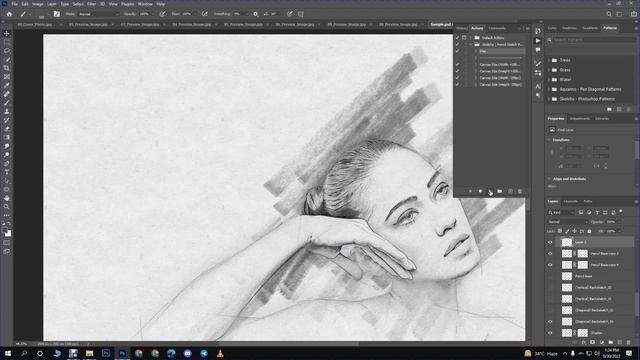Toggle lock transparent pixels in Layers
Viewport: 640px width, 360px height.
click(x=560, y=231)
